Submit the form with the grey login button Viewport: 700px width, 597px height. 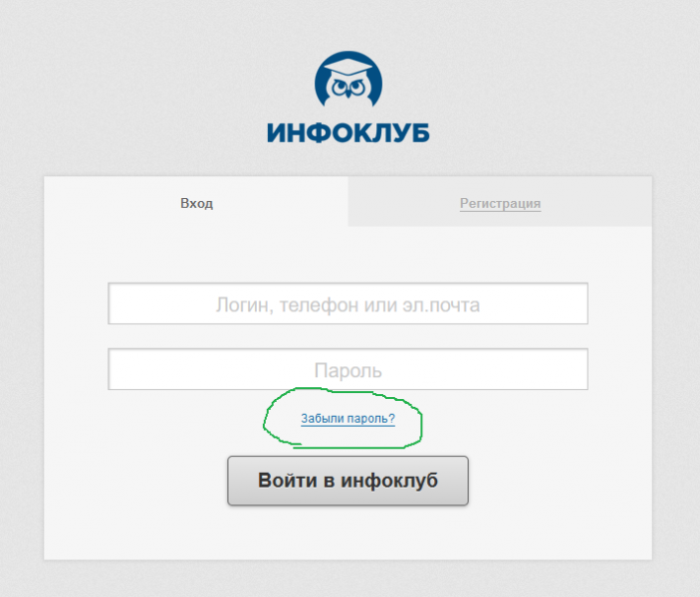coord(348,481)
